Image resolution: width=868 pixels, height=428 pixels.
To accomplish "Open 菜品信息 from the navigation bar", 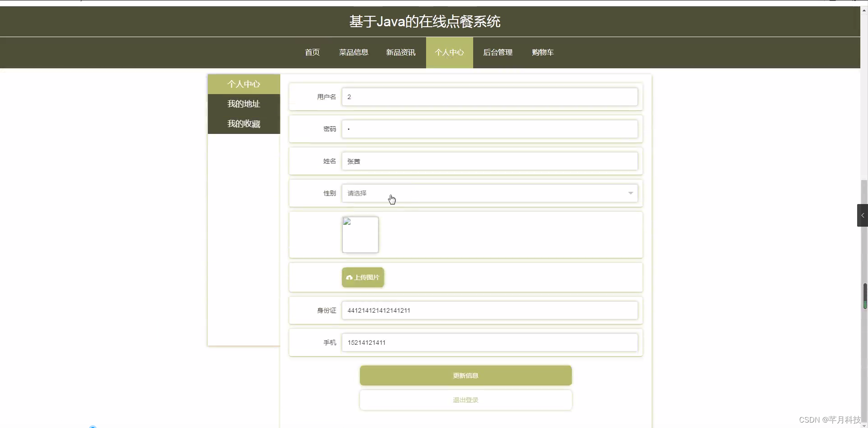I will (x=353, y=52).
